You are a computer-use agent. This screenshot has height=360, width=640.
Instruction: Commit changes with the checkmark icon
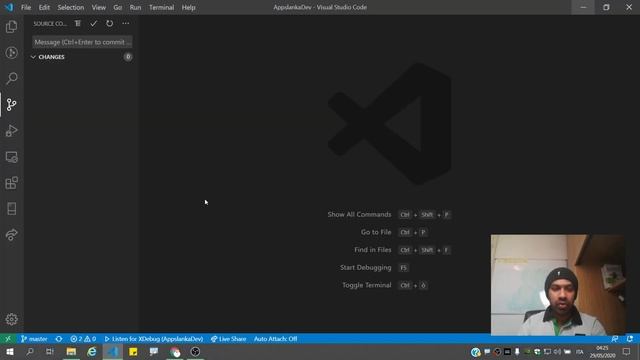click(x=93, y=23)
